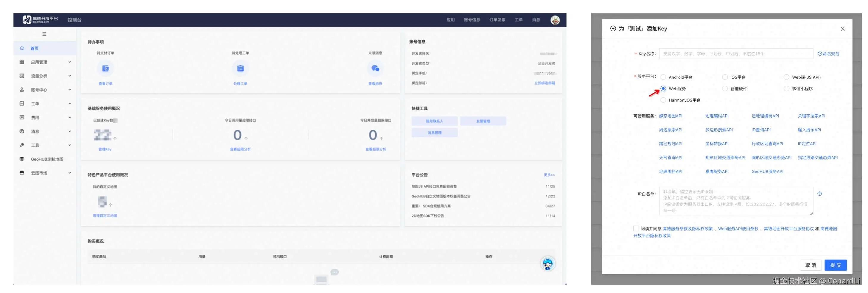The height and width of the screenshot is (293, 868).
Task: Open the customer service robot icon
Action: point(548,264)
